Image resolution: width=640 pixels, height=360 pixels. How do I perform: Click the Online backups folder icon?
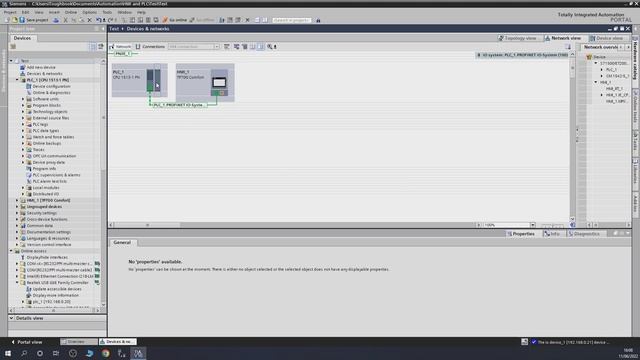(x=29, y=143)
